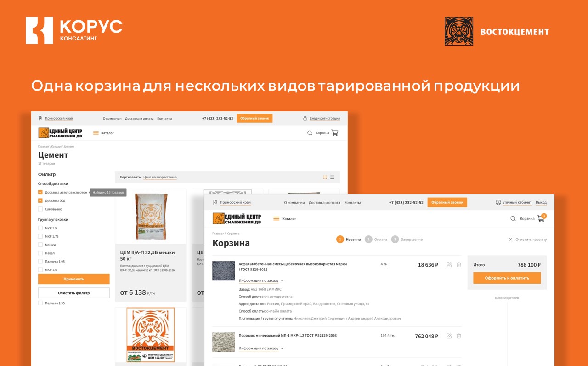Go to checkout step 2 Оплата
The width and height of the screenshot is (588, 366).
376,240
